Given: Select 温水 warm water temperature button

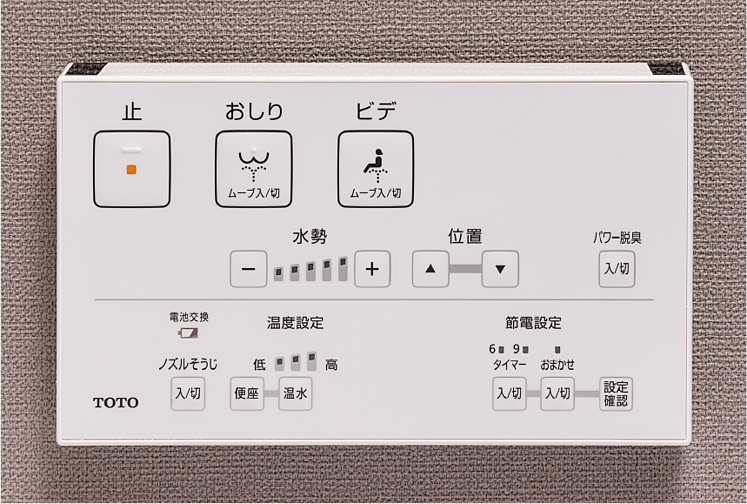Looking at the screenshot, I should 295,393.
